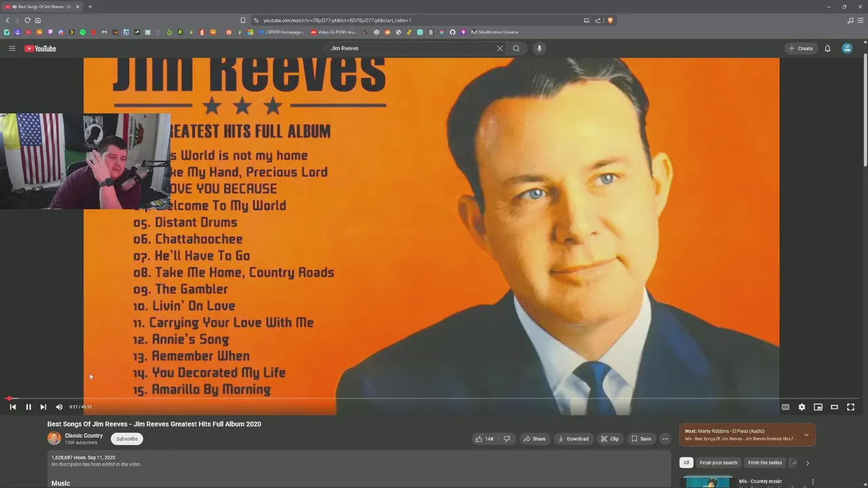The height and width of the screenshot is (488, 868).
Task: Share this video
Action: [534, 439]
